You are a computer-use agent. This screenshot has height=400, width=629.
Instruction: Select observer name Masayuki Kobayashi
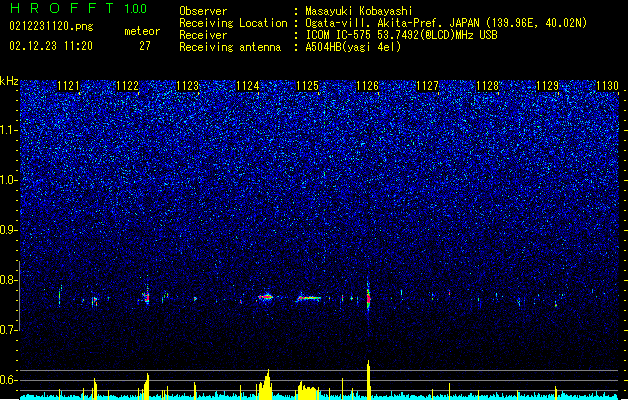coord(359,11)
